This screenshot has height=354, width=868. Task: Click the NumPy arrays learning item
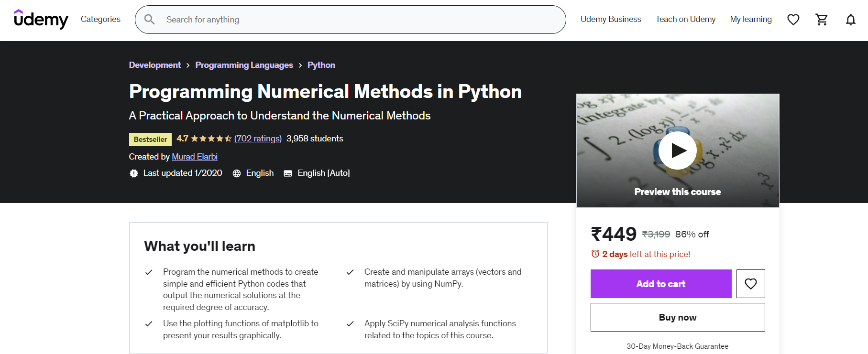point(443,278)
